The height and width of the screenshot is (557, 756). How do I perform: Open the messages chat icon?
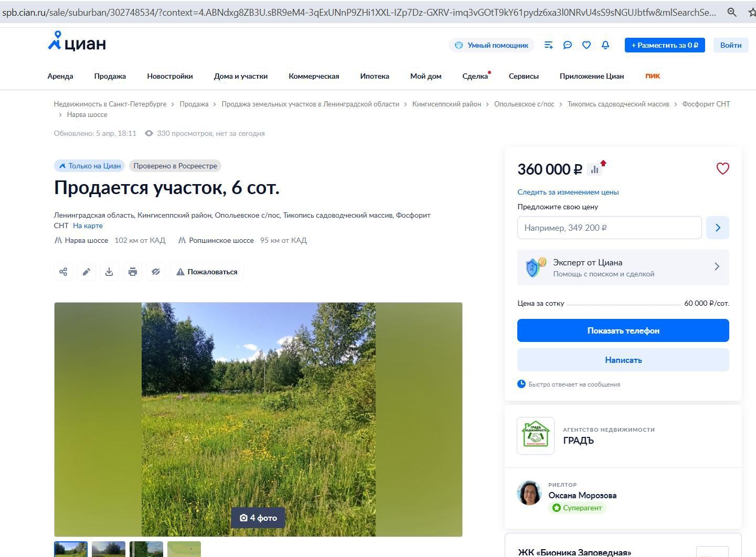coord(568,45)
